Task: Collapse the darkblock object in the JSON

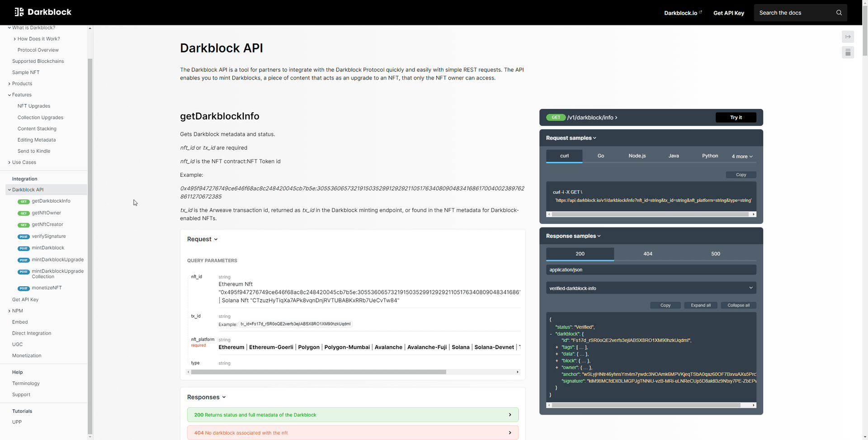Action: 551,334
